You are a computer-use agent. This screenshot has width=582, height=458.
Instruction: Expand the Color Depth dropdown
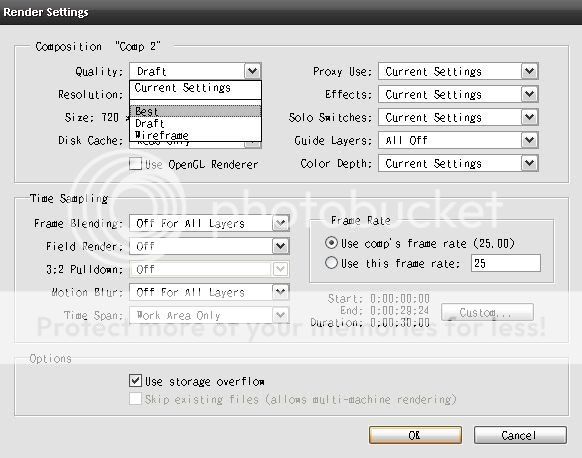[x=529, y=163]
